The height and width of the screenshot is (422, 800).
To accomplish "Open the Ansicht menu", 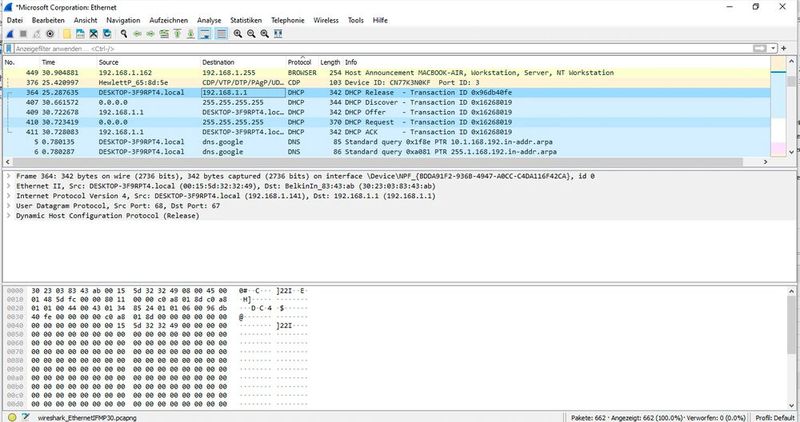I will tap(85, 20).
